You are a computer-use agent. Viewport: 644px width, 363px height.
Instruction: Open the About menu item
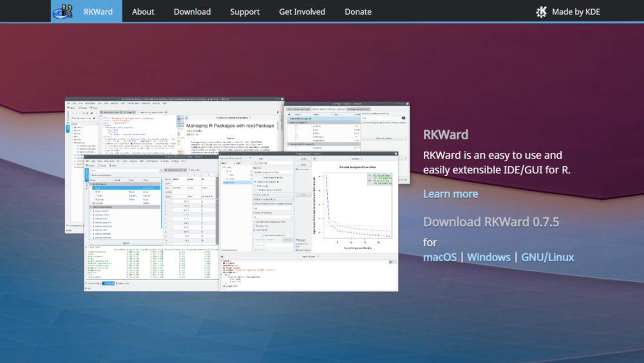[x=143, y=12]
